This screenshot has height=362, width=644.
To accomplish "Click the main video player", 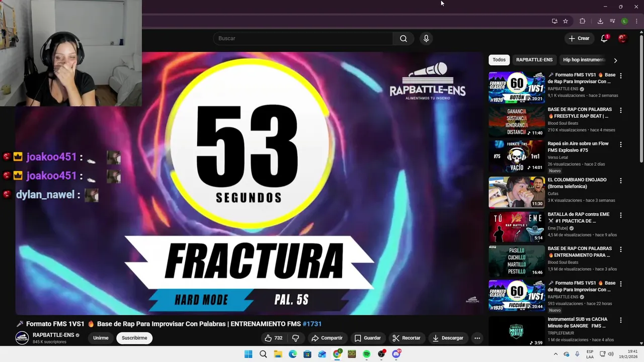I will pos(249,184).
